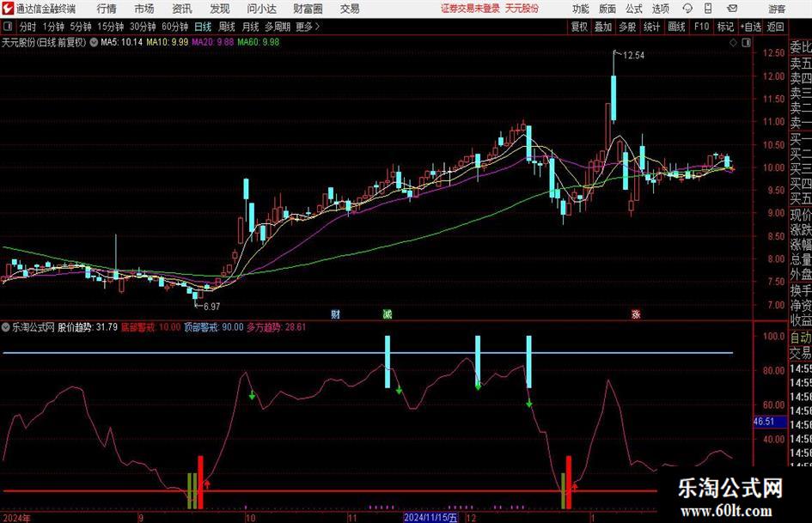The width and height of the screenshot is (812, 523).
Task: Switch to 5分钟 period
Action: tap(81, 27)
